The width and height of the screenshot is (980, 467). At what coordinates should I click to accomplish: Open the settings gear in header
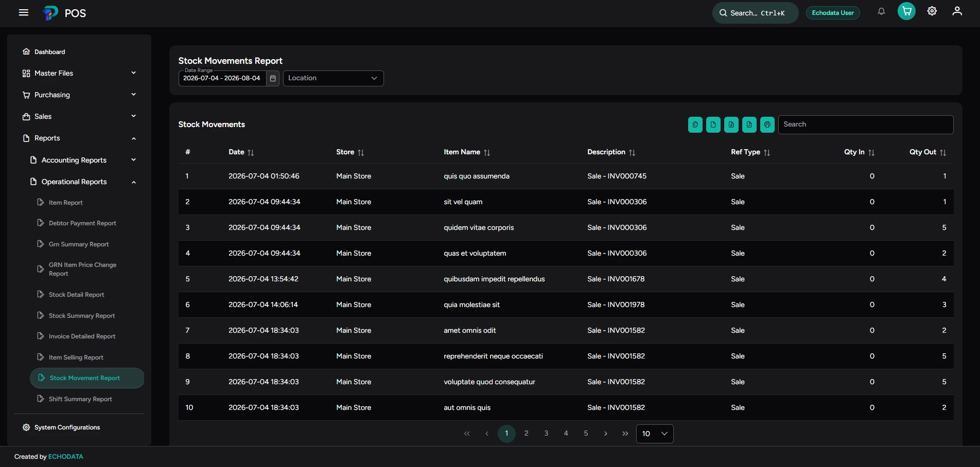[932, 11]
